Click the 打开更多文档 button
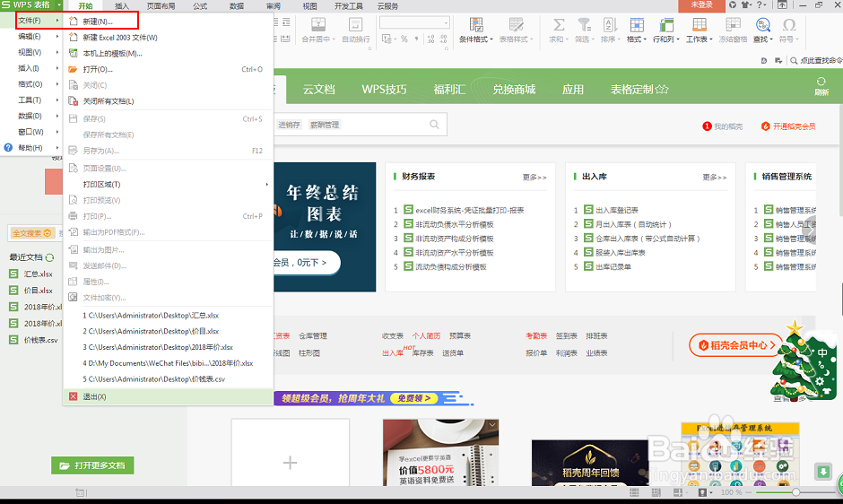This screenshot has width=843, height=504. point(92,465)
